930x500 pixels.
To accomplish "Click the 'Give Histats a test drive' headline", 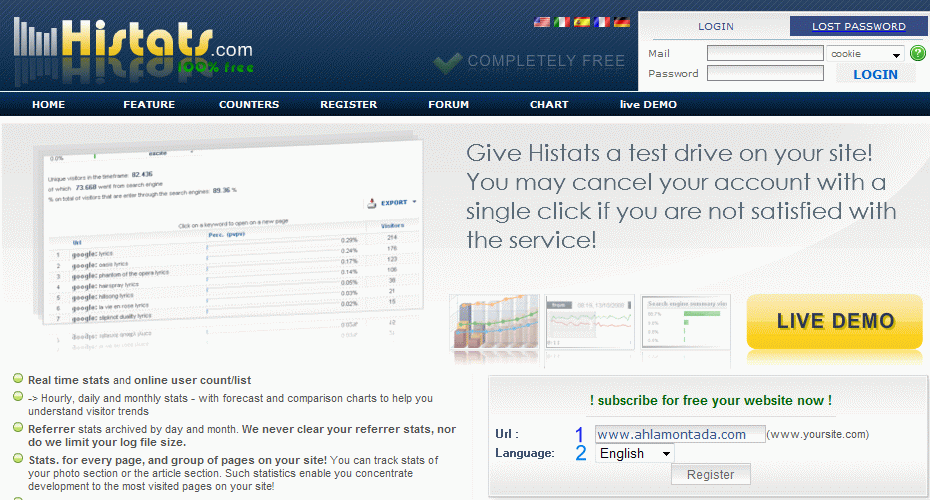I will [x=681, y=196].
